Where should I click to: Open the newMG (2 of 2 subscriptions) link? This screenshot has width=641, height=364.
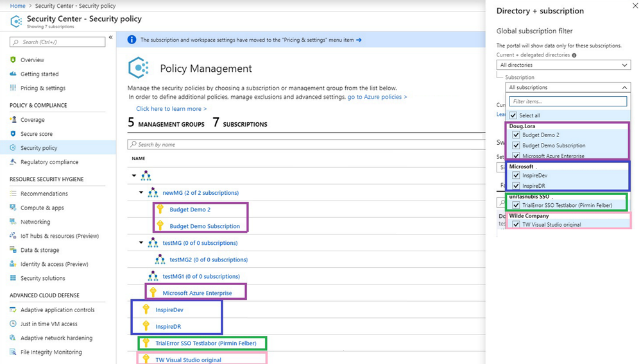[x=201, y=193]
